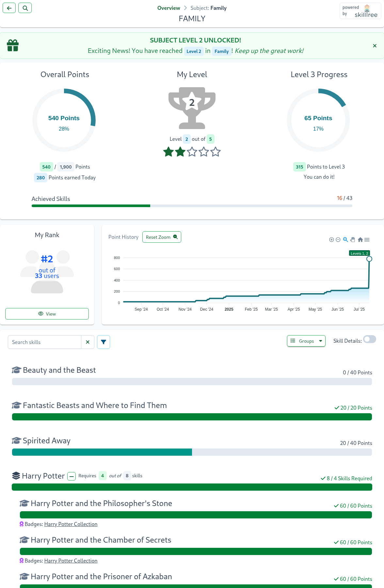Screen dimensions: 384x588
Task: Select the selection zoom magnifier tool
Action: (x=345, y=239)
